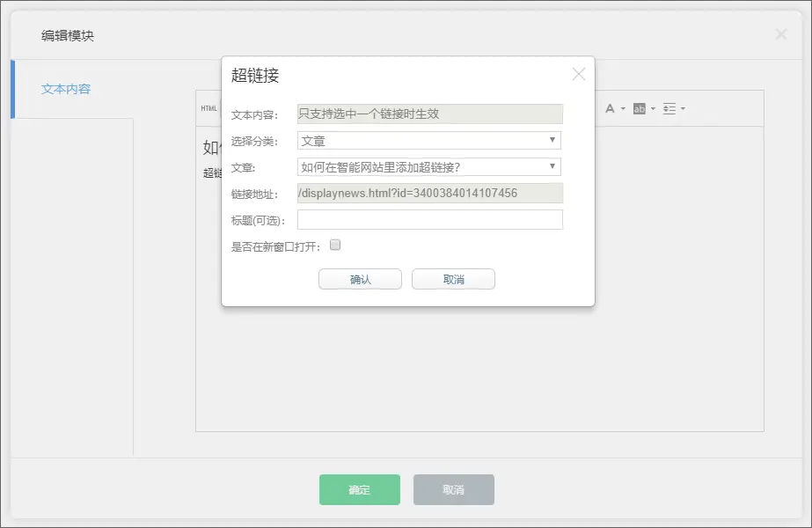Click the font color A icon

(610, 108)
